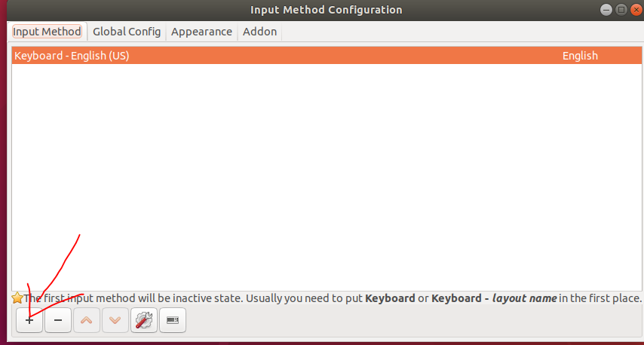This screenshot has width=644, height=345.
Task: Click the keyboard layout chooser icon
Action: (172, 320)
